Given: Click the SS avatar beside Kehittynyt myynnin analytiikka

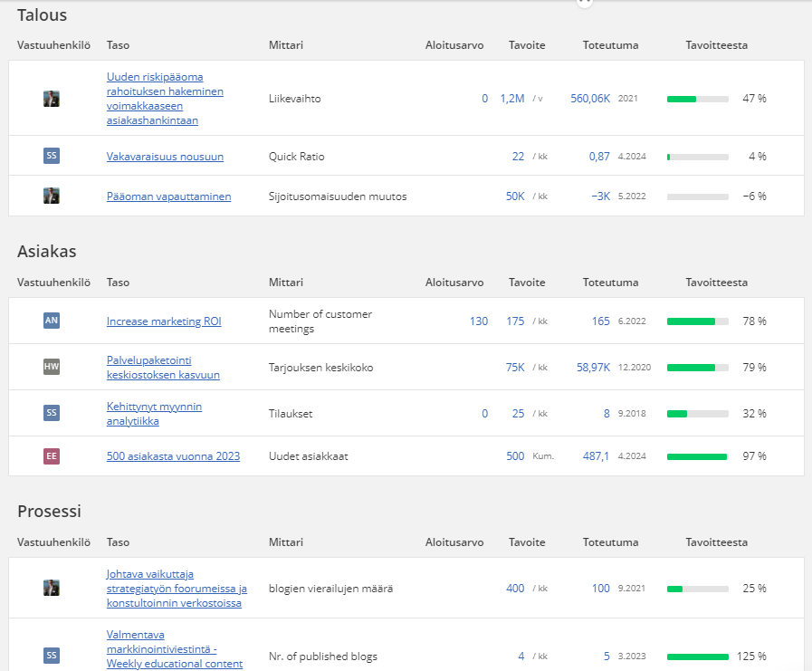Looking at the screenshot, I should [x=52, y=413].
